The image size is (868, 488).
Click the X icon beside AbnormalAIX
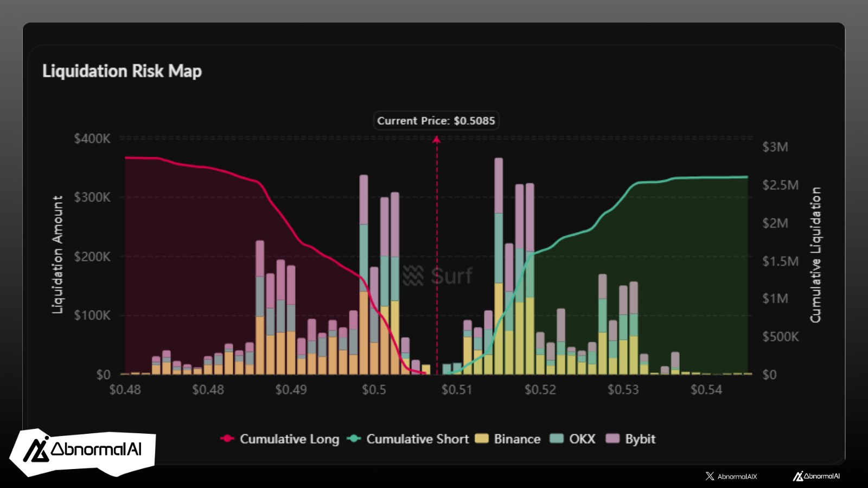click(710, 476)
